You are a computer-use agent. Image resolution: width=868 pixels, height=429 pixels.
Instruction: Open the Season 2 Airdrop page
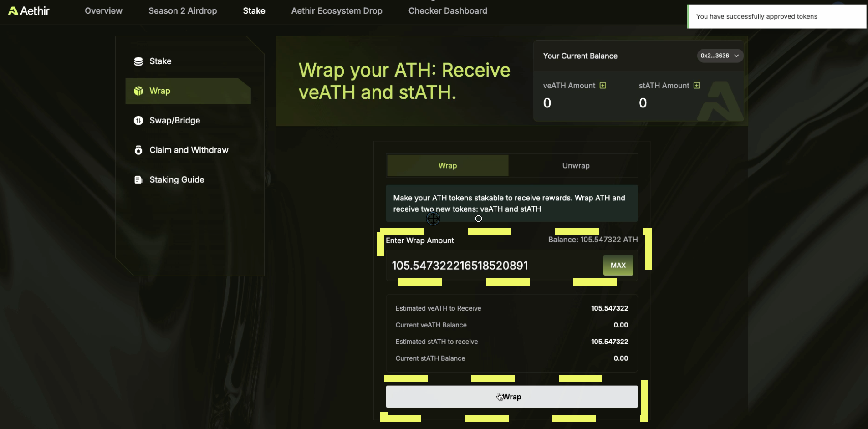pyautogui.click(x=183, y=10)
